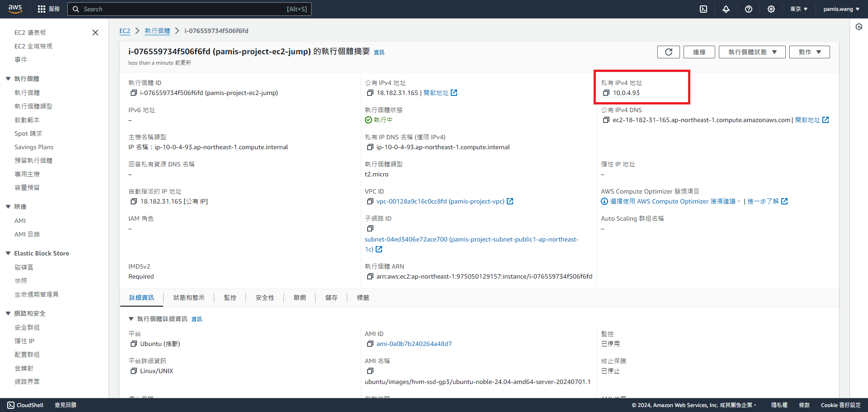This screenshot has height=412, width=868.
Task: Open CloudShell from the footer
Action: pyautogui.click(x=25, y=405)
